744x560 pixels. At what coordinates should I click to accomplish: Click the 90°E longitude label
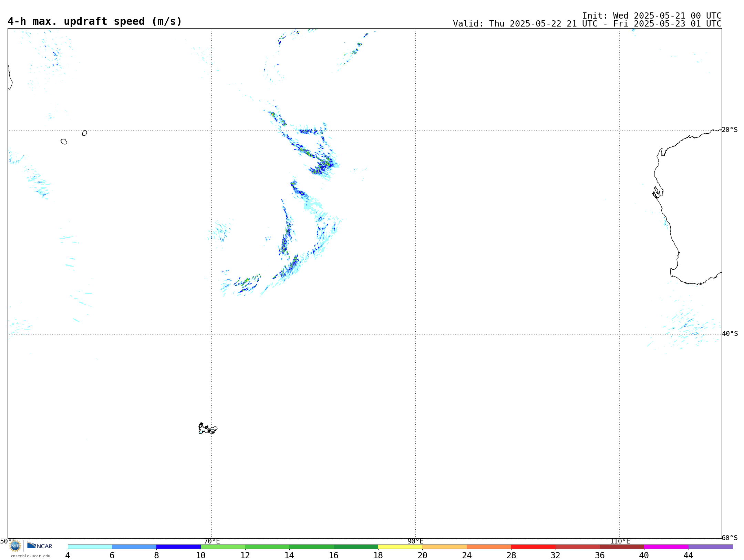[415, 541]
